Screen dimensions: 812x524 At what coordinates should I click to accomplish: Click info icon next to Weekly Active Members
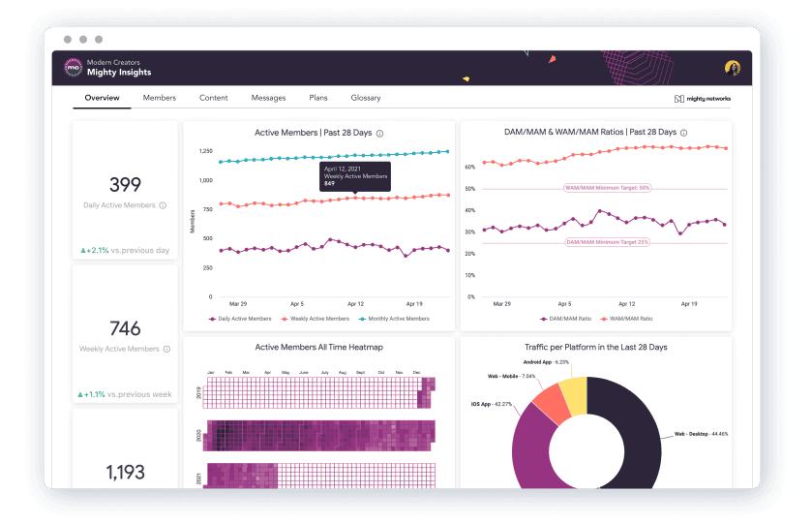point(166,349)
